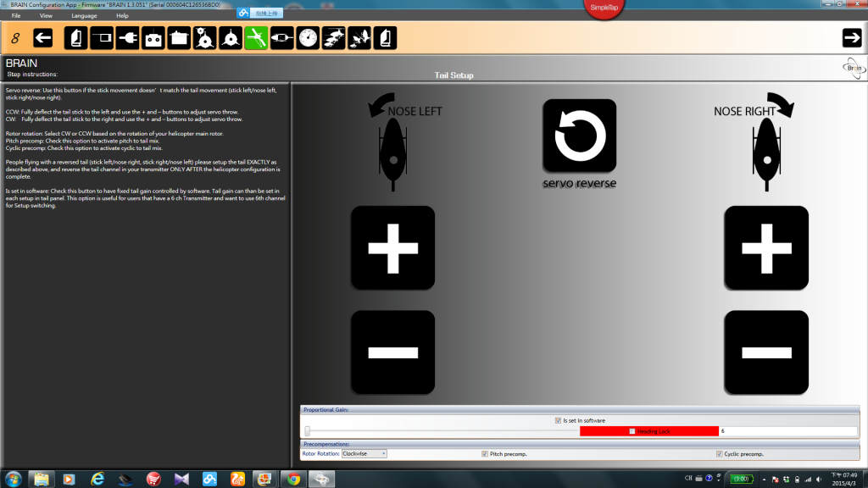The width and height of the screenshot is (868, 488).
Task: Open the Rotor Rotation dropdown
Action: click(x=364, y=454)
